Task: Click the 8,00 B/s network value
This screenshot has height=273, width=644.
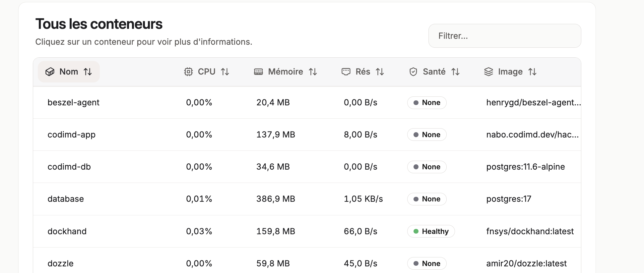Action: 360,135
